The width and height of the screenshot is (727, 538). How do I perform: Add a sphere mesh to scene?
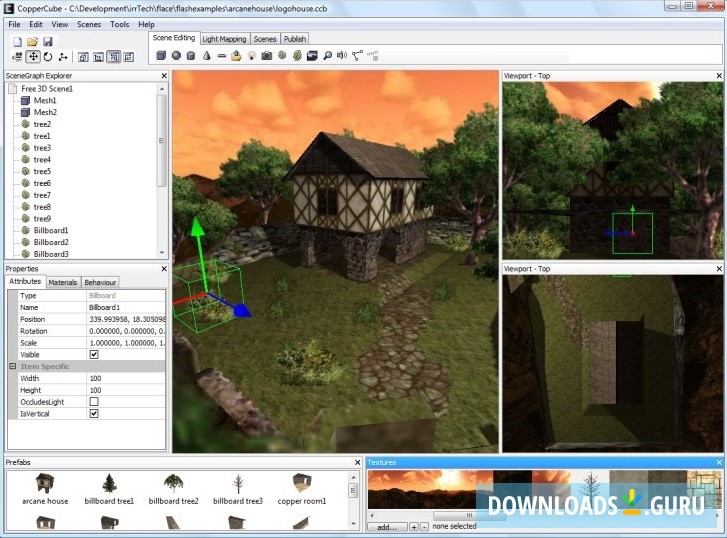176,56
